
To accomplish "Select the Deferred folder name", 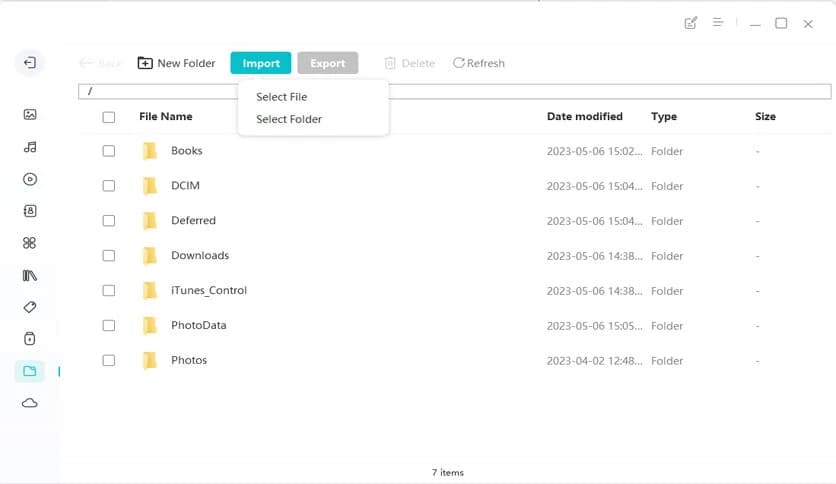I will tap(194, 221).
